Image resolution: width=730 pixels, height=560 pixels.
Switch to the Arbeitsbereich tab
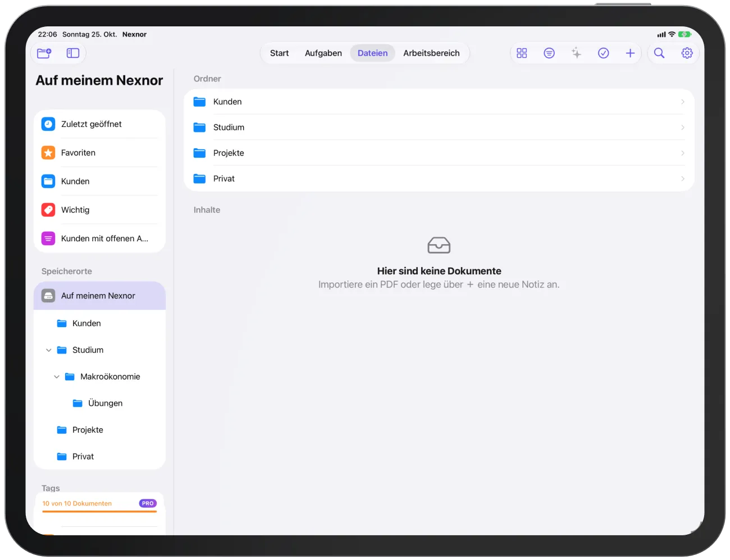(431, 53)
